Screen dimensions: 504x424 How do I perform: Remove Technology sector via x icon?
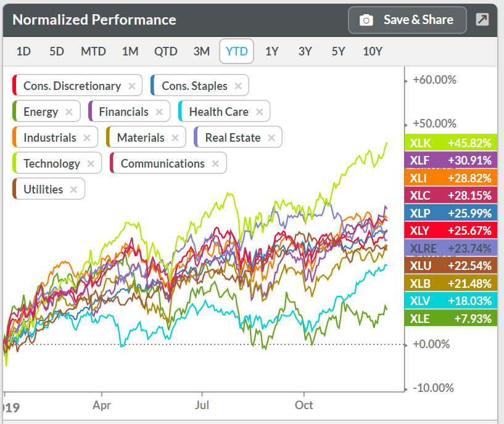91,163
